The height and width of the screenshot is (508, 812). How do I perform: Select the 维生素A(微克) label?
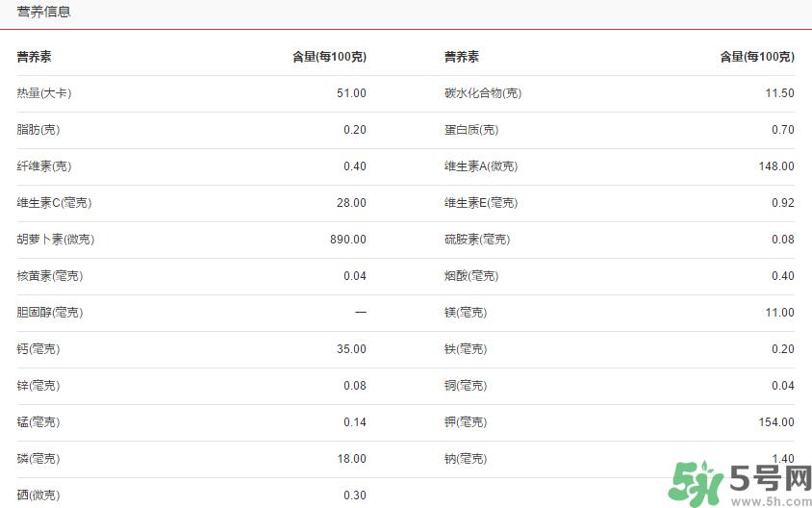(x=481, y=166)
